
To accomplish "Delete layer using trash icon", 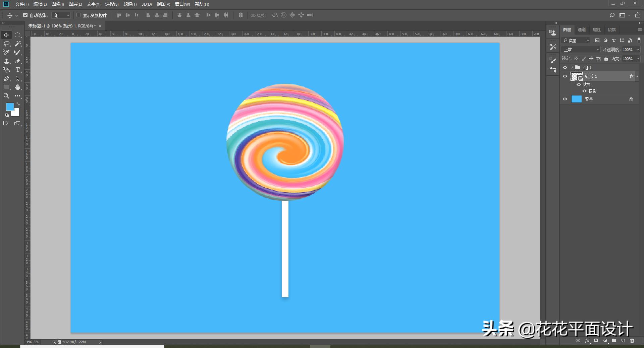I will click(x=632, y=341).
